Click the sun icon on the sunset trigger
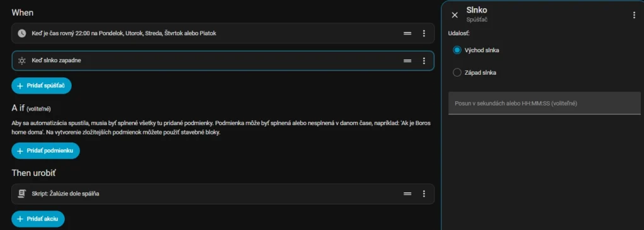The height and width of the screenshot is (230, 644). (22, 61)
